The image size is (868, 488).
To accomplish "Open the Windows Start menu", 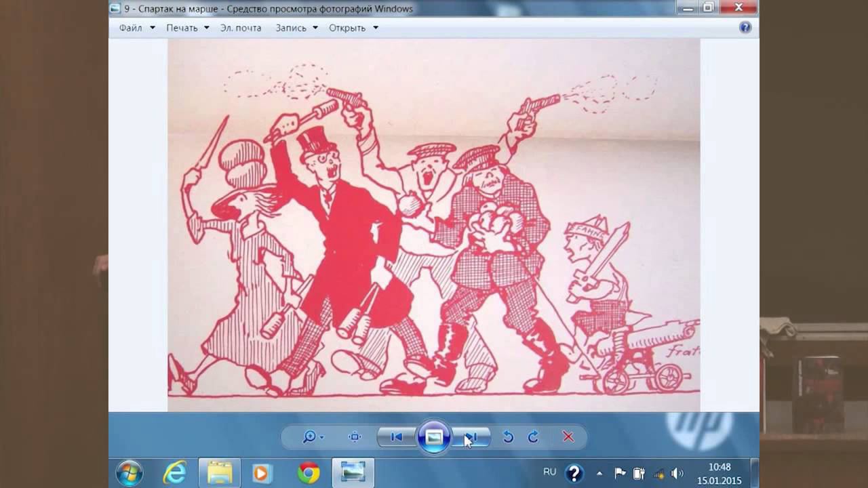I will click(129, 472).
